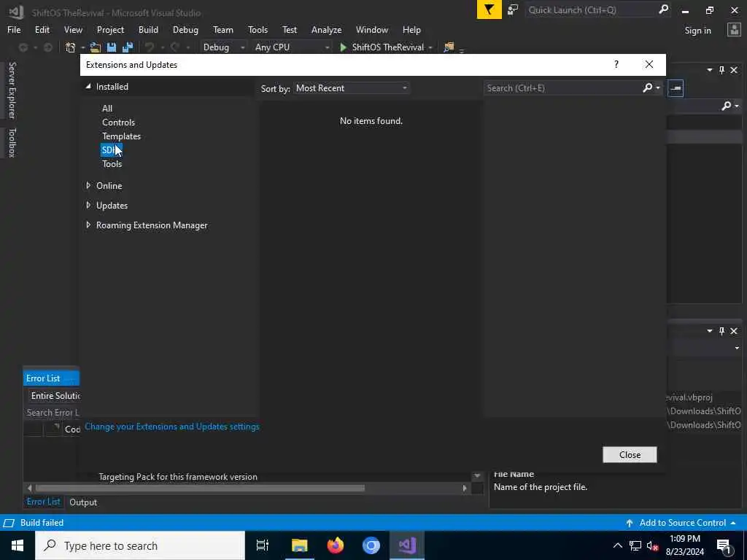Open File Explorer from taskbar
The height and width of the screenshot is (560, 747).
coord(300,545)
